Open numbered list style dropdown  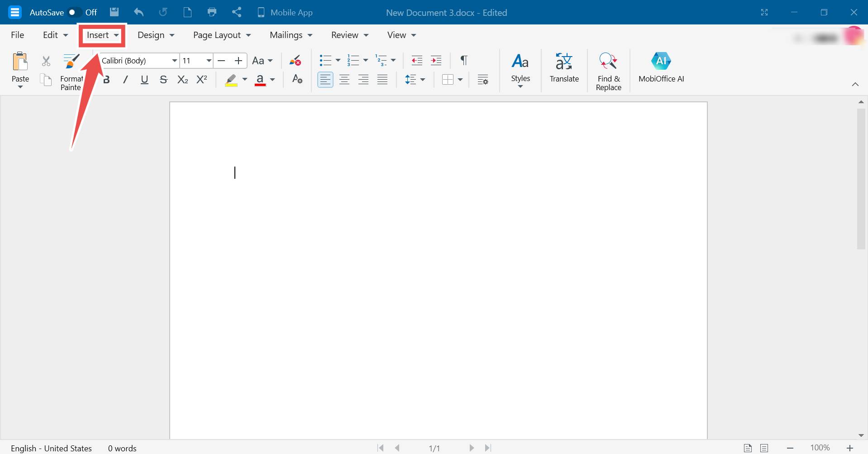coord(366,61)
